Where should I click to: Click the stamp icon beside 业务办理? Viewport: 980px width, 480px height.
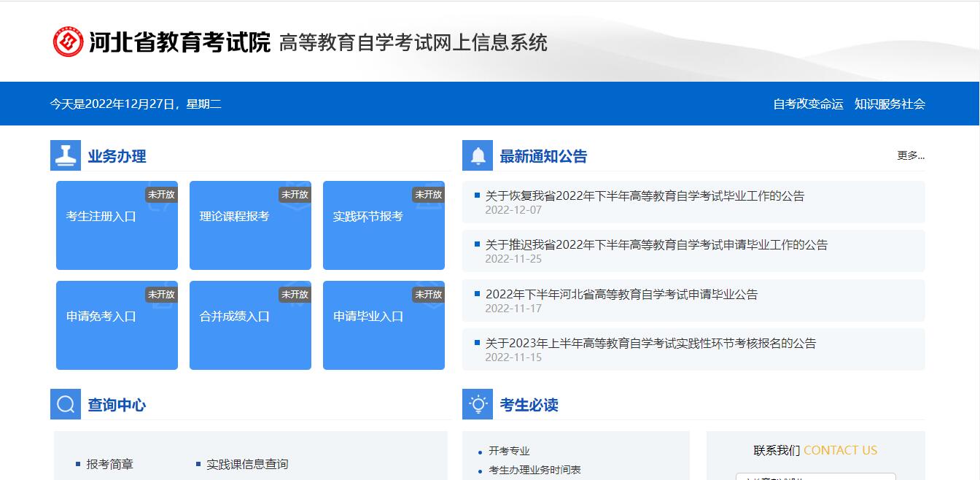tap(66, 155)
